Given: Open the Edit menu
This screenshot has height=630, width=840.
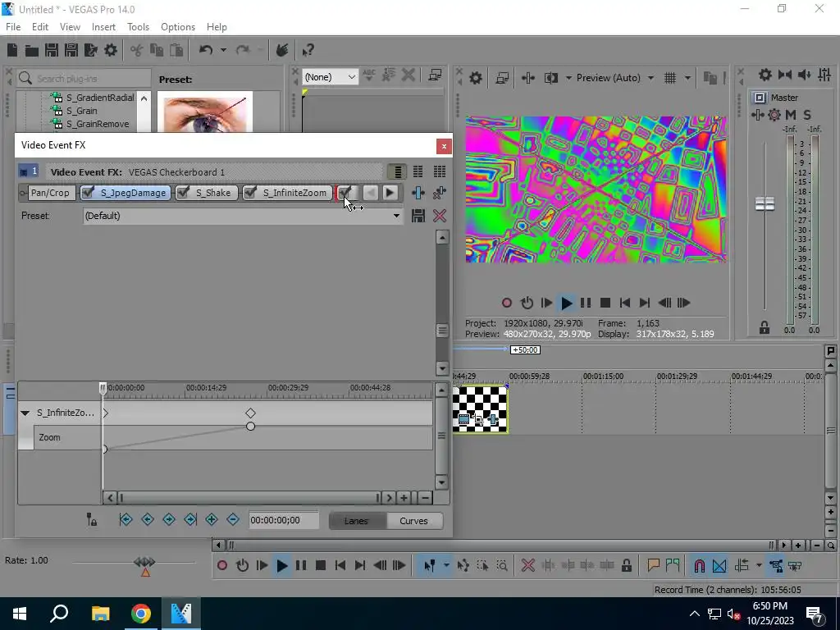Looking at the screenshot, I should tap(39, 27).
